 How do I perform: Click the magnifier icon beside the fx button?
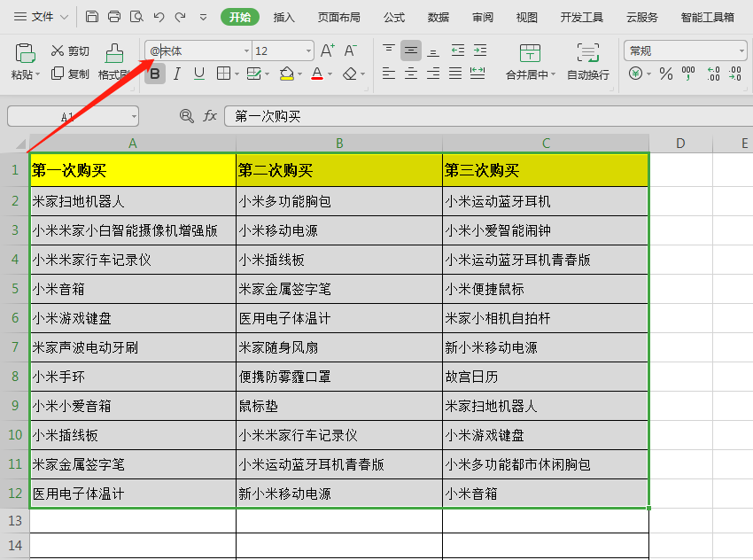186,116
